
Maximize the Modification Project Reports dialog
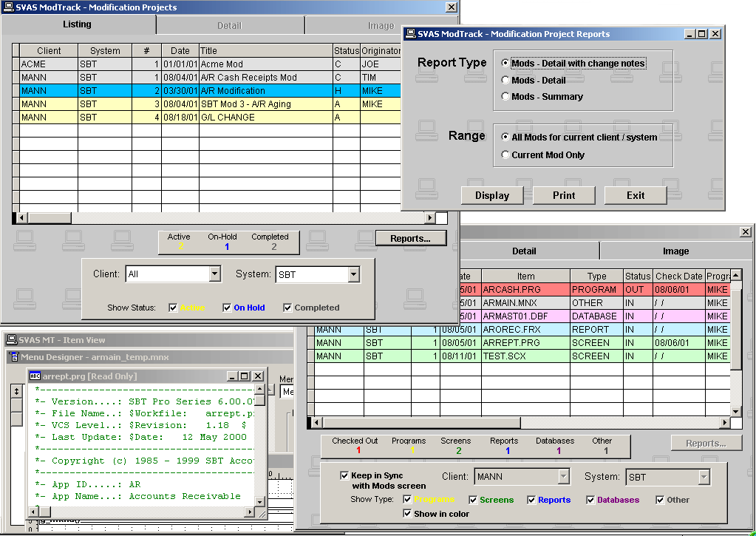click(703, 34)
